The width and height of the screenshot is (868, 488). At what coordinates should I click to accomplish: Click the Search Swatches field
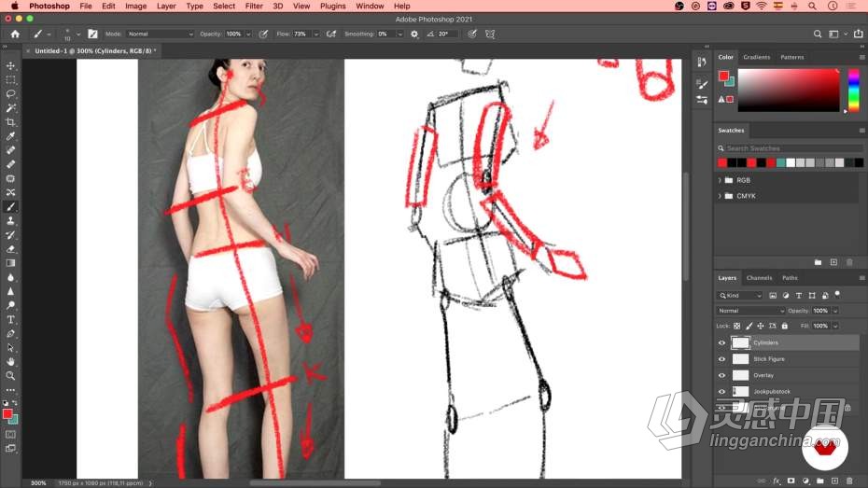(790, 148)
